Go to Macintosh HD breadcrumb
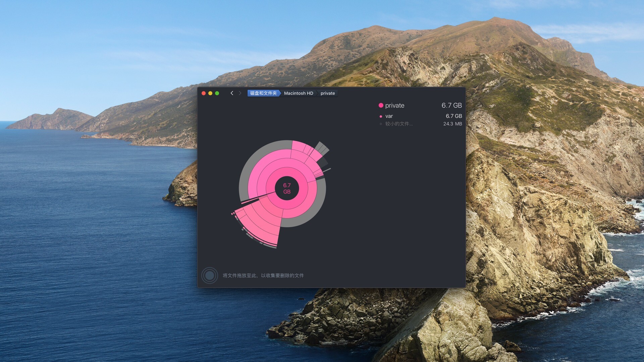The image size is (644, 362). (x=298, y=93)
